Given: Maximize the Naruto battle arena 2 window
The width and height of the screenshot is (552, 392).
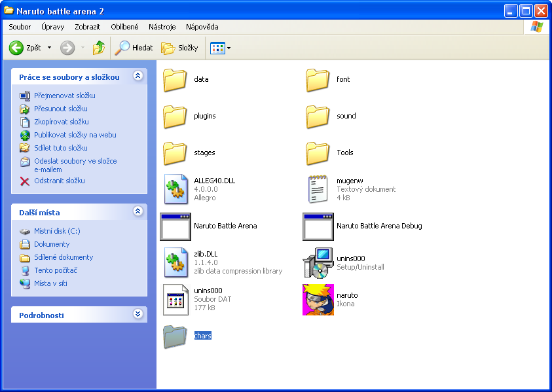Looking at the screenshot, I should (526, 11).
